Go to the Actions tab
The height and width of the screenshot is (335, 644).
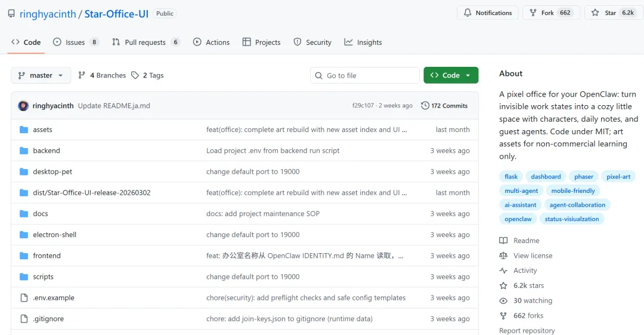coord(211,42)
